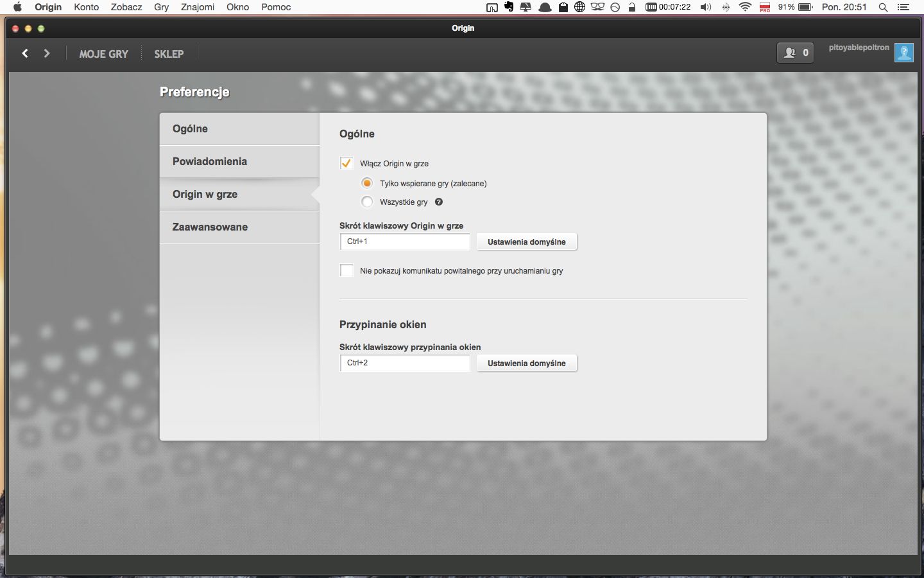The height and width of the screenshot is (578, 924).
Task: Open the Pomoc menu
Action: pos(276,7)
